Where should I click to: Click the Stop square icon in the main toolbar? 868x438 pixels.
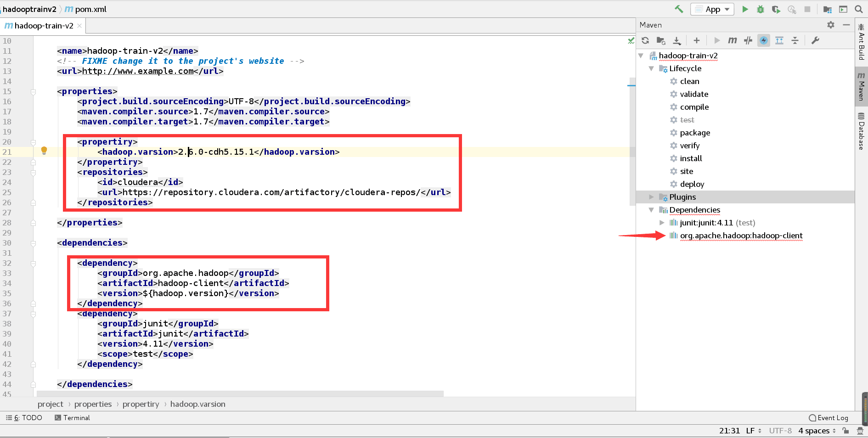(807, 9)
